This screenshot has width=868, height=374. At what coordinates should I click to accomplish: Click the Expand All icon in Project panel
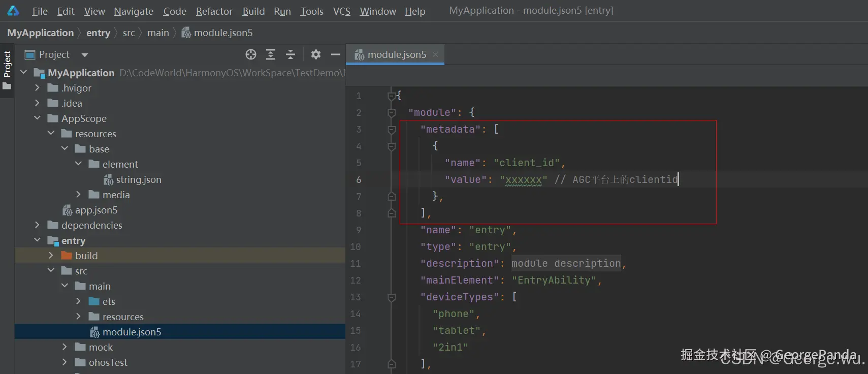coord(271,54)
